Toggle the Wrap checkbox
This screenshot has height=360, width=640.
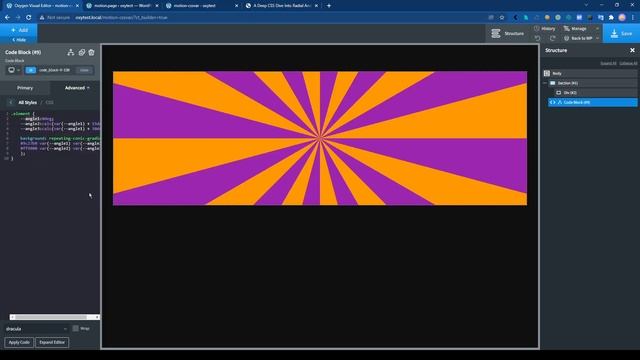point(76,328)
